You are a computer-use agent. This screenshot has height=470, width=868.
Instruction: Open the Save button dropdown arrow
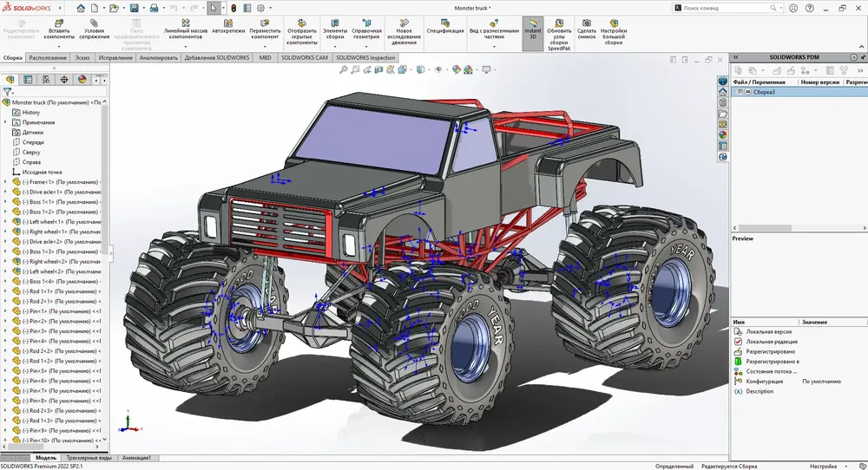[x=143, y=9]
